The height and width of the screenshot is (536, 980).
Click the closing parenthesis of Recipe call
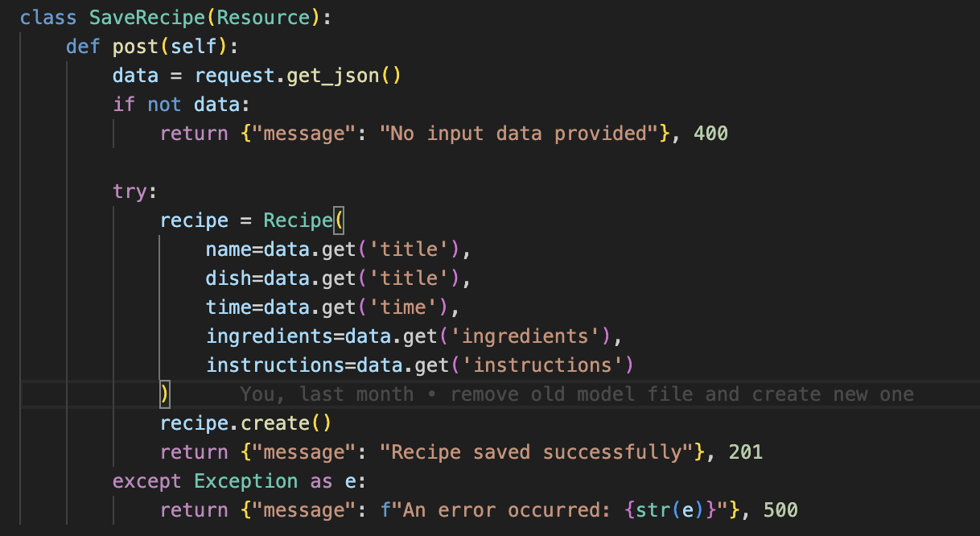[165, 394]
